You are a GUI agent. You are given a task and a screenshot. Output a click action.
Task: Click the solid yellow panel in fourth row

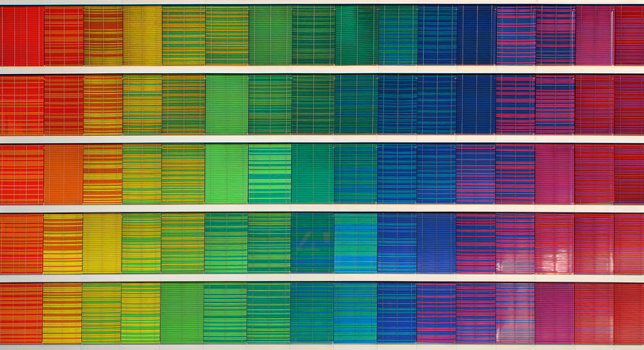pos(102,243)
